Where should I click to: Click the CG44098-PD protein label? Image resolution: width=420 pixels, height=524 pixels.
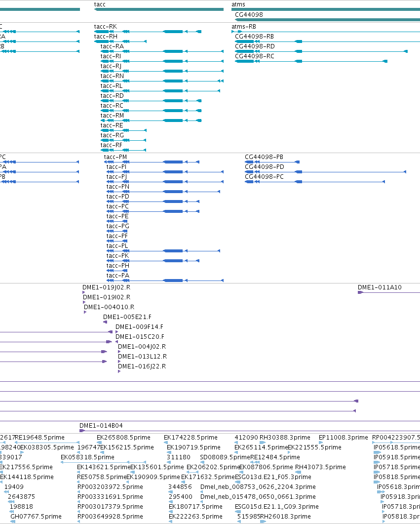265,167
